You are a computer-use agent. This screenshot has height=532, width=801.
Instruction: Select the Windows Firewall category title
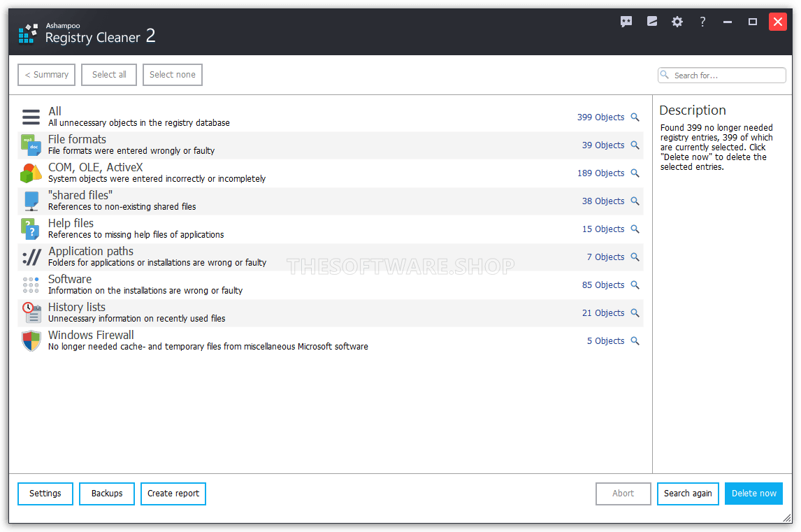click(x=91, y=336)
